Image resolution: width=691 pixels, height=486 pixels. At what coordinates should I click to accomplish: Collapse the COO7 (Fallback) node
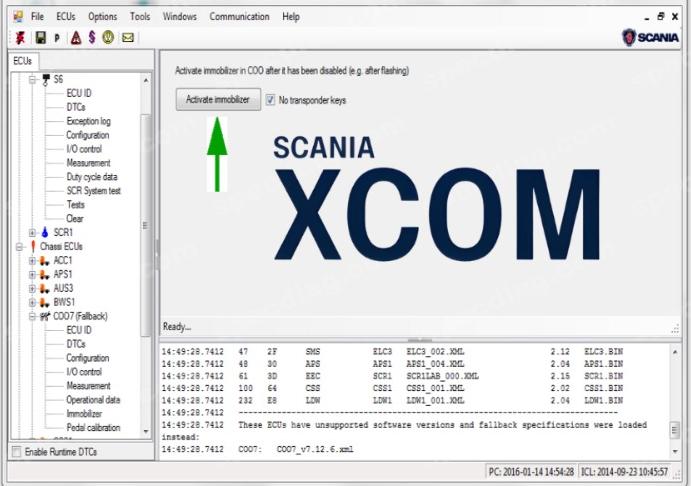point(32,316)
